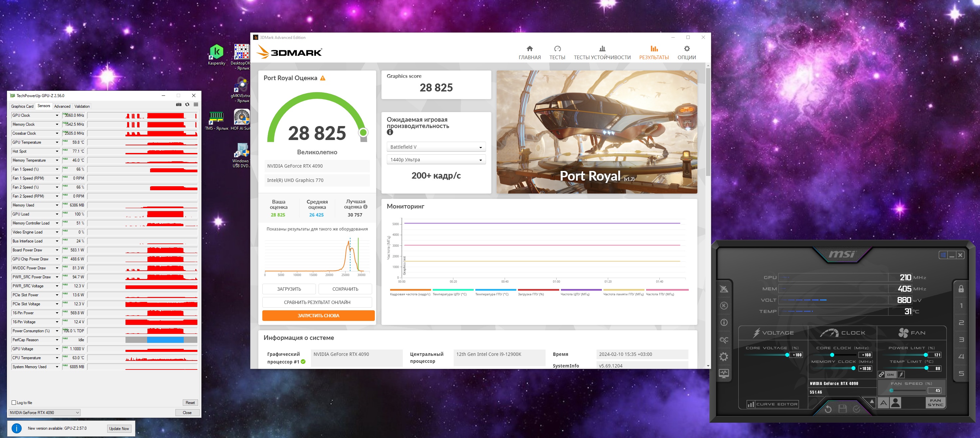This screenshot has width=980, height=438.
Task: Open GPU-Z hamburger menu icon
Action: coord(196,104)
